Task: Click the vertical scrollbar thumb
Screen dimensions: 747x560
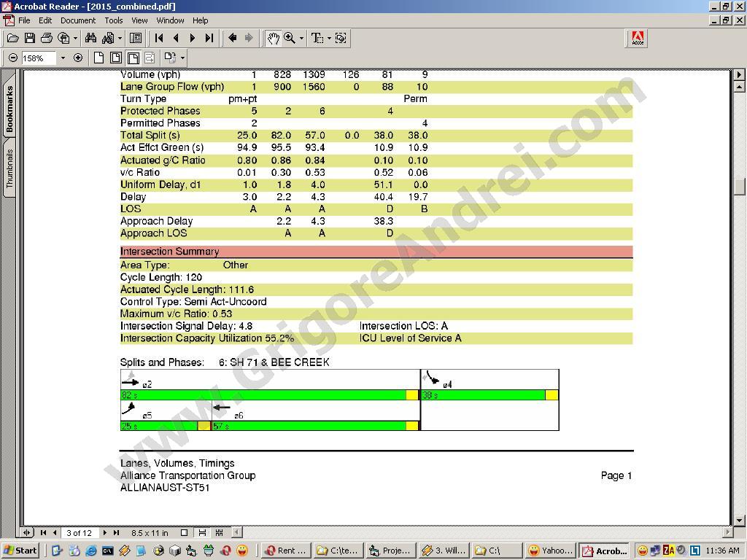Action: pos(739,186)
